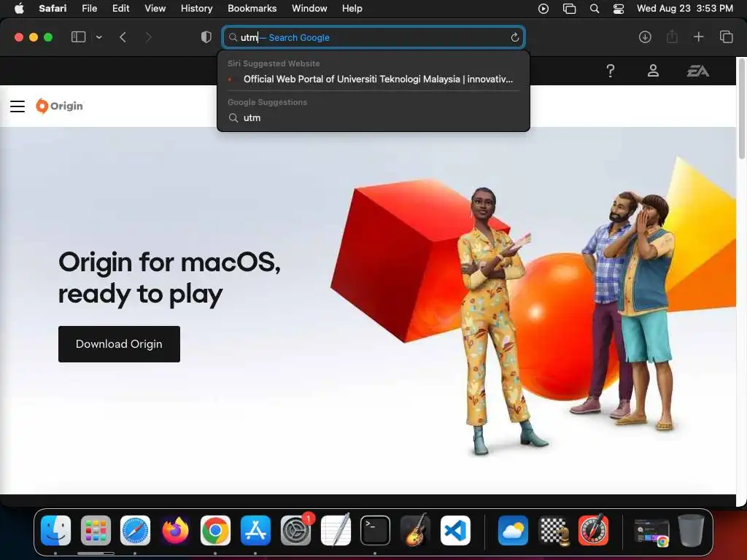Click the Stage Manager menu bar icon

pos(569,9)
